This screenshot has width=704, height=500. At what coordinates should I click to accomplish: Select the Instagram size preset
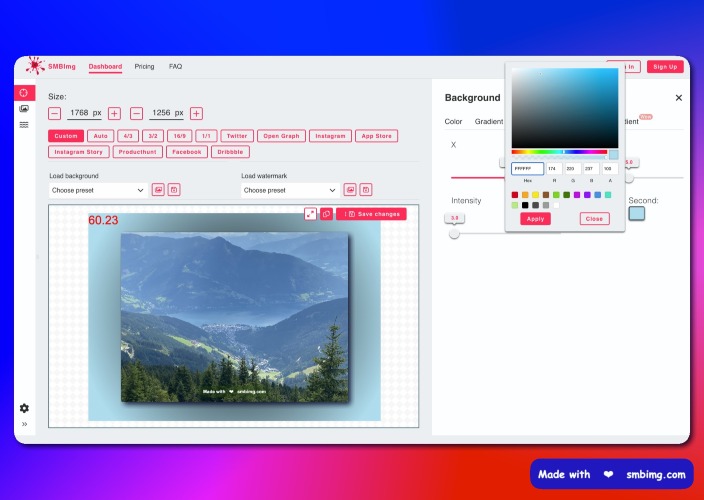click(x=330, y=136)
